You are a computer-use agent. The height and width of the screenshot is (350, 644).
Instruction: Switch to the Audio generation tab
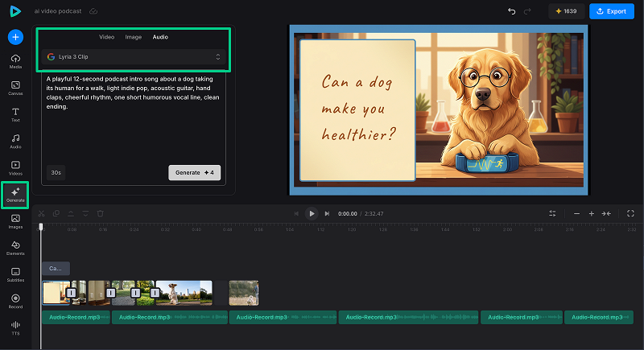pyautogui.click(x=160, y=37)
